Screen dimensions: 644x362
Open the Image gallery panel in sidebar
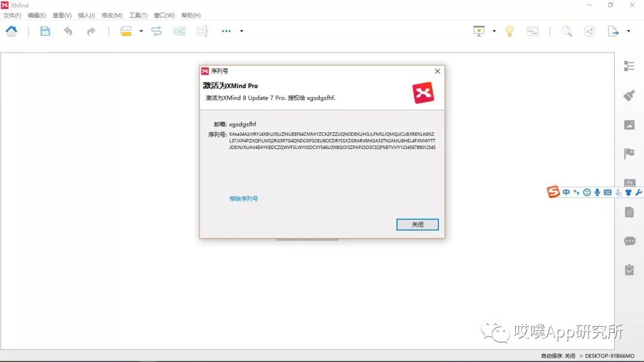tap(629, 125)
